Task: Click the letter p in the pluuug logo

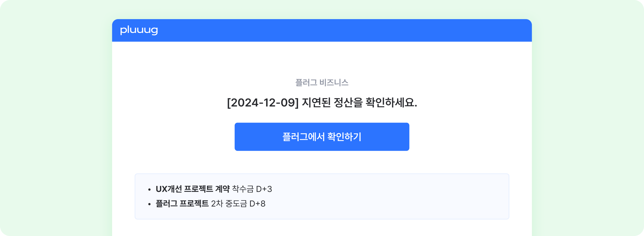Action: [123, 31]
